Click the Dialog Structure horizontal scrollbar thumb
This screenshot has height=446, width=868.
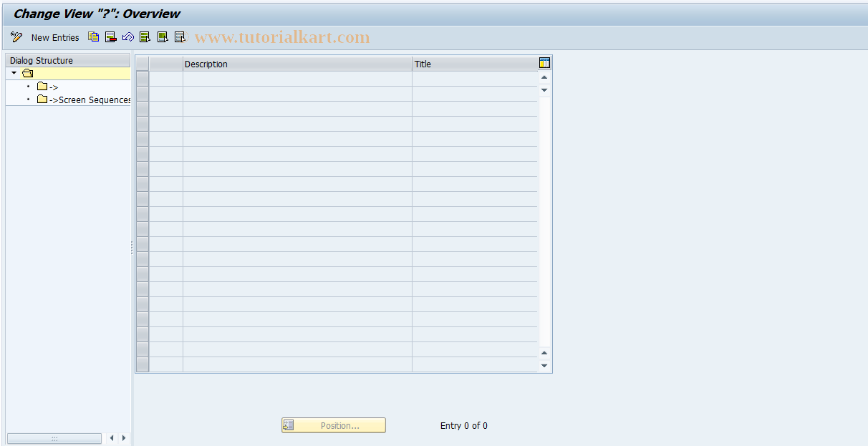click(54, 438)
